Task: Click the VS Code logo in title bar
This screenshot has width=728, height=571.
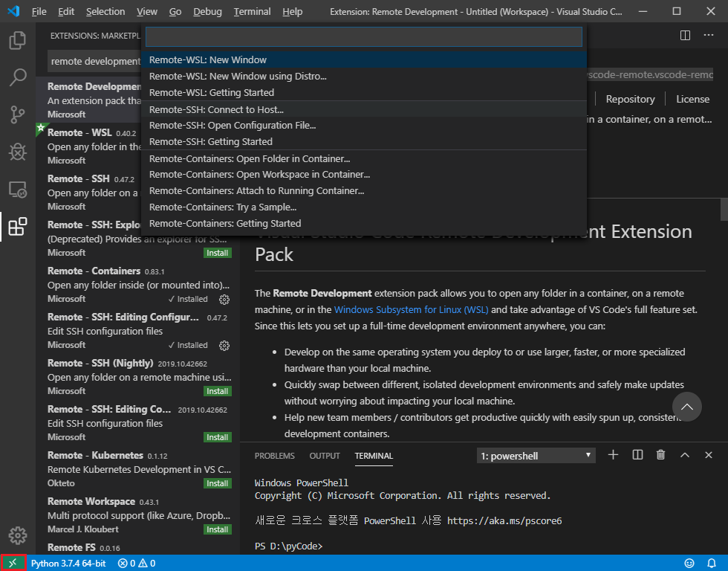Action: [x=13, y=11]
